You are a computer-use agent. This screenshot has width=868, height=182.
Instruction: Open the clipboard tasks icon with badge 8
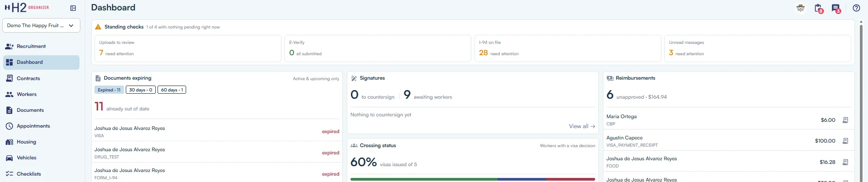(x=819, y=8)
